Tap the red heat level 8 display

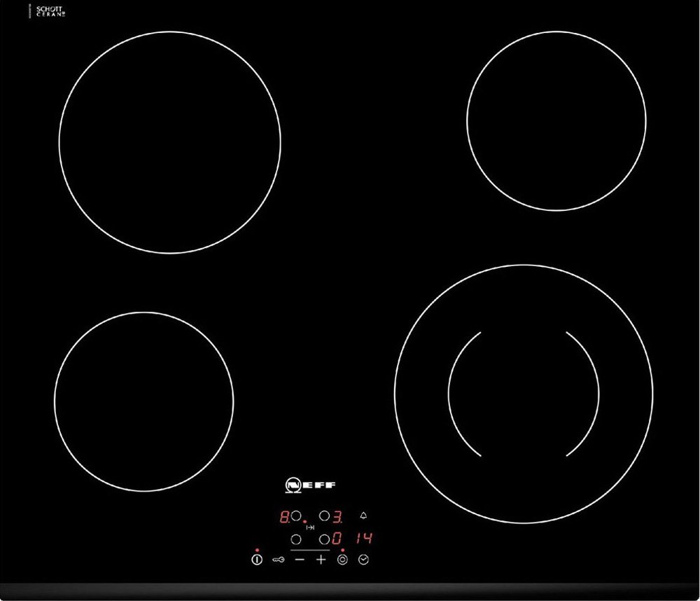pyautogui.click(x=284, y=518)
